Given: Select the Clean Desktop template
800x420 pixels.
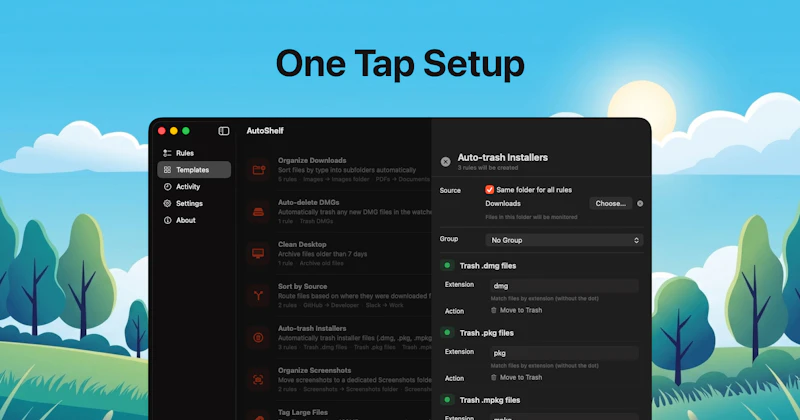Looking at the screenshot, I should 337,254.
